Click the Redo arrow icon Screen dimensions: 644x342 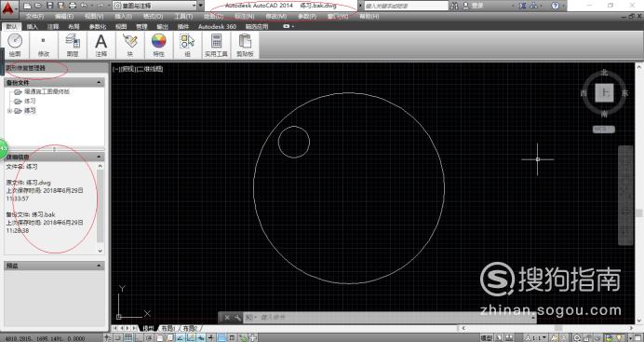click(100, 6)
